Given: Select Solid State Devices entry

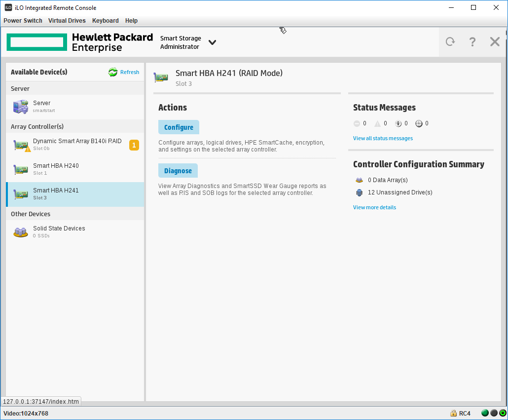Looking at the screenshot, I should (x=75, y=231).
